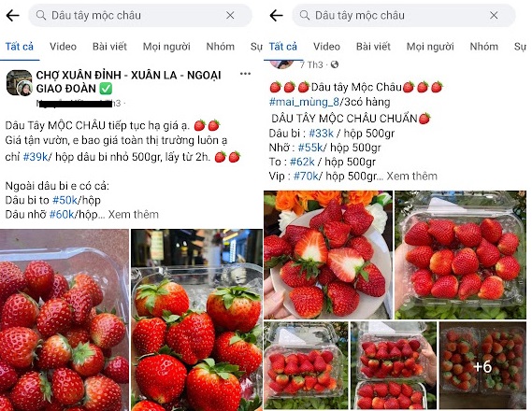Click the #70k Vip price hashtag

[x=306, y=177]
